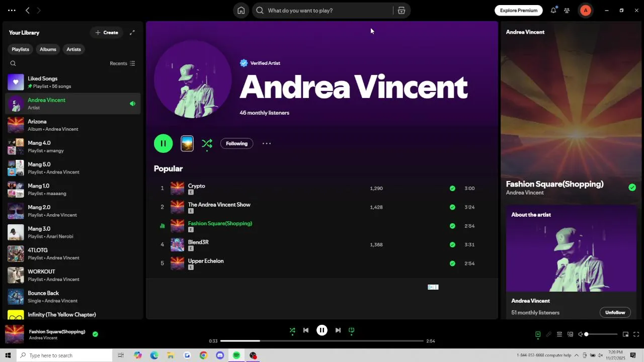Go to Spotify Home via house icon
The image size is (644, 362).
tap(241, 11)
